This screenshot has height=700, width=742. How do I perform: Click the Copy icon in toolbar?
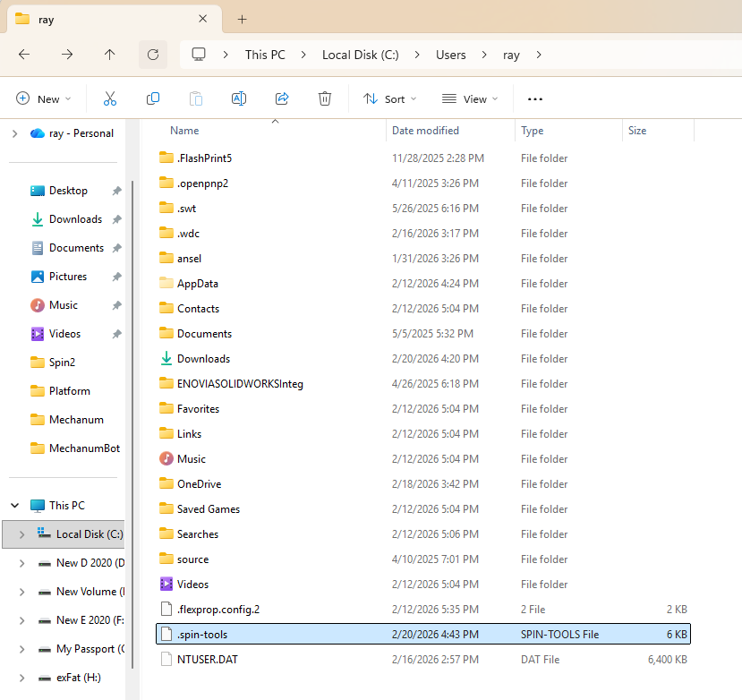153,98
